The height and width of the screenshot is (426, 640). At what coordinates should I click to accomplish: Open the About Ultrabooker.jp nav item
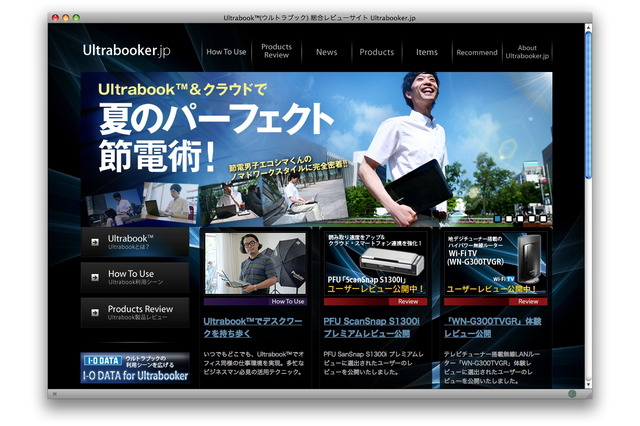tap(527, 52)
